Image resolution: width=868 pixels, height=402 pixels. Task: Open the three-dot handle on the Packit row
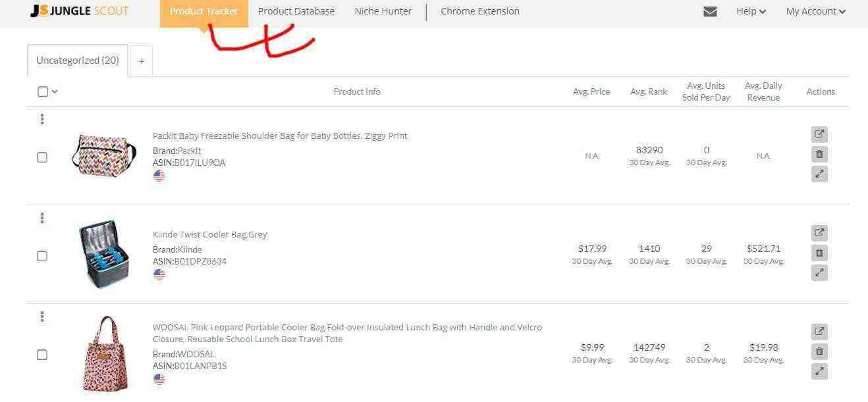click(x=42, y=119)
